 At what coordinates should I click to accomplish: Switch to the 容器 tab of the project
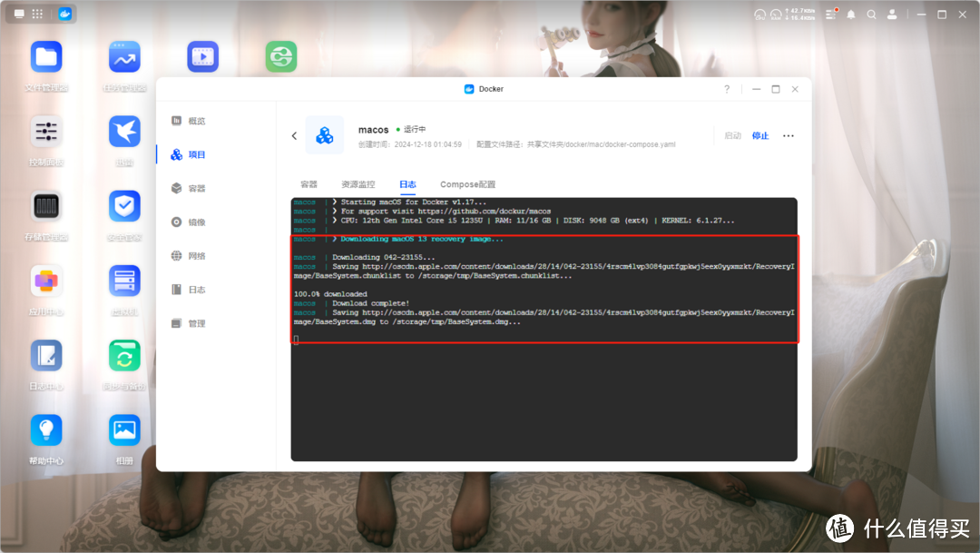click(309, 183)
